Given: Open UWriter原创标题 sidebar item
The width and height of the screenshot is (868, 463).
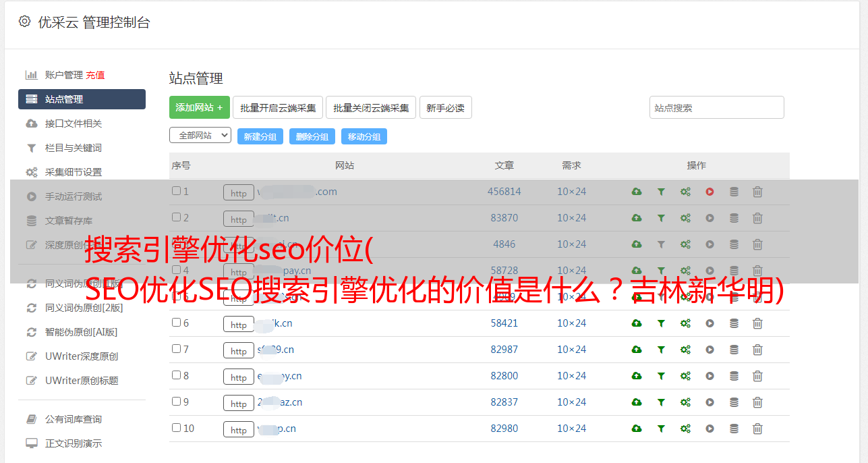Looking at the screenshot, I should point(82,381).
